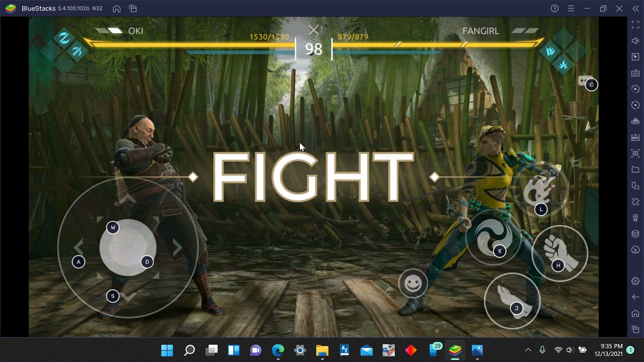Click the center of the movement joystick
The height and width of the screenshot is (362, 644).
click(128, 247)
